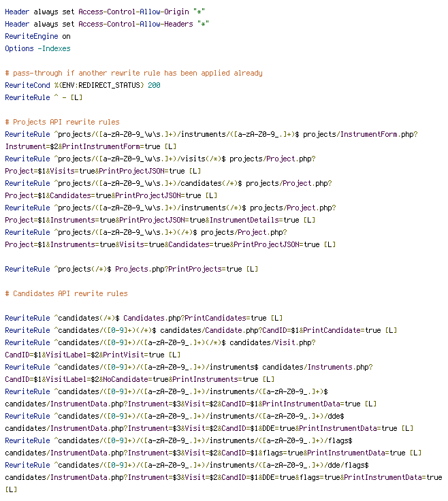Click the '/dde/flags$' pattern ending

347,465
